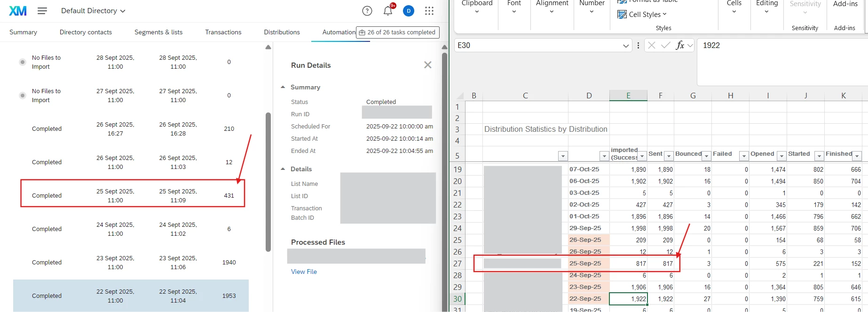The height and width of the screenshot is (312, 868).
Task: Open the Finished column filter dropdown
Action: [x=857, y=156]
